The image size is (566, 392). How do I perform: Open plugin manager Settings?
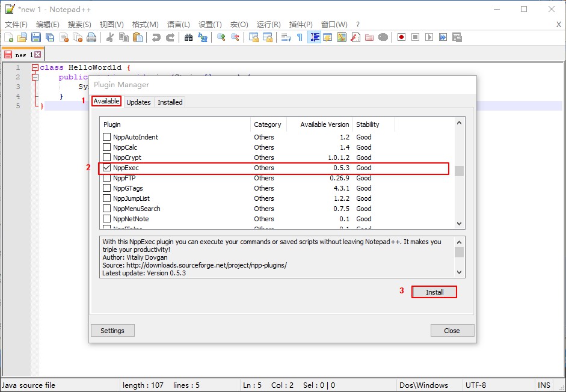click(112, 331)
